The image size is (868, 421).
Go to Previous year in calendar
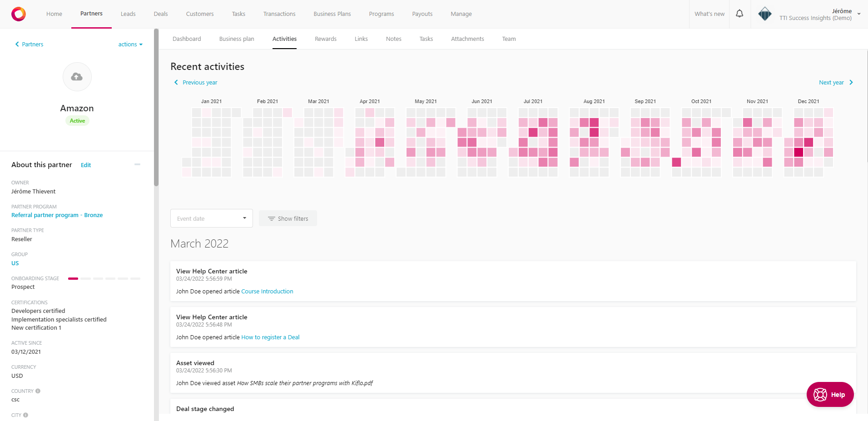tap(196, 83)
